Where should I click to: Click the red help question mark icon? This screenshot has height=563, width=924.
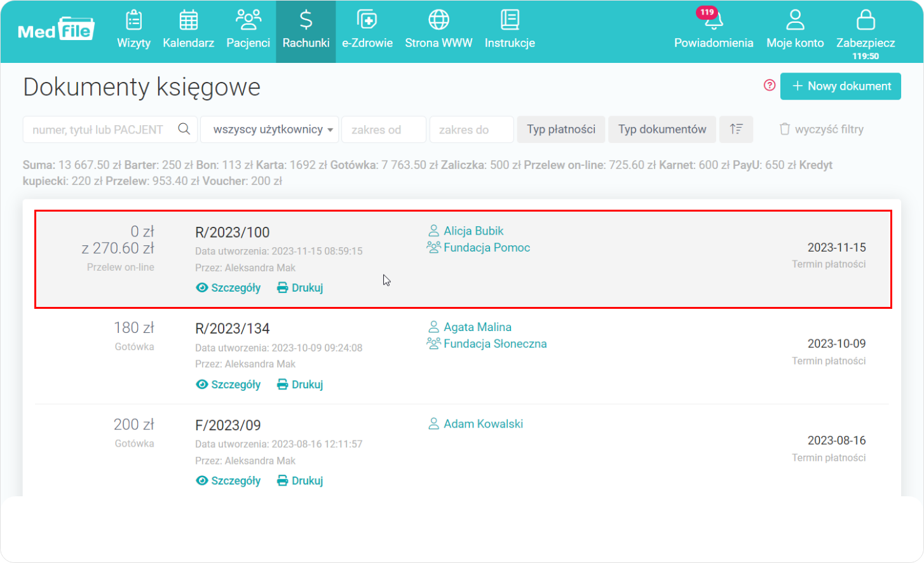(x=770, y=85)
